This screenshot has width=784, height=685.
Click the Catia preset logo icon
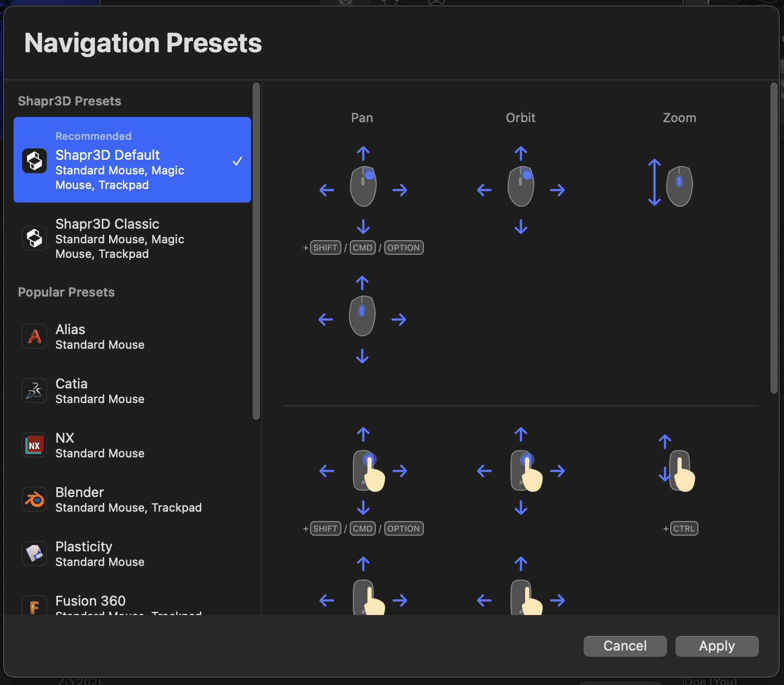click(34, 391)
